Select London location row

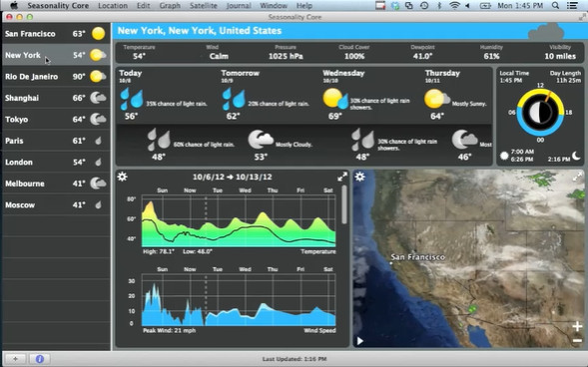tap(56, 162)
